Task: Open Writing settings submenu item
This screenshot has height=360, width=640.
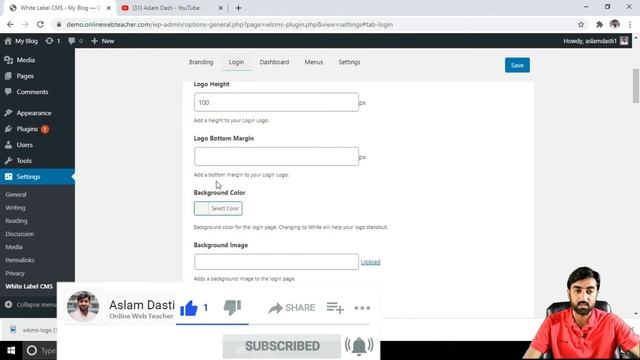Action: coord(15,208)
